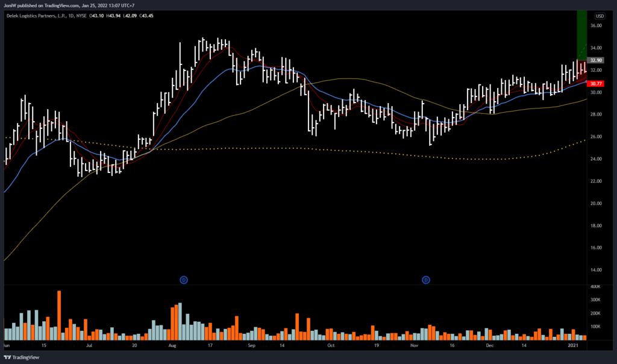This screenshot has width=617, height=364.
Task: Click the Nov label on the time axis
Action: 414,347
